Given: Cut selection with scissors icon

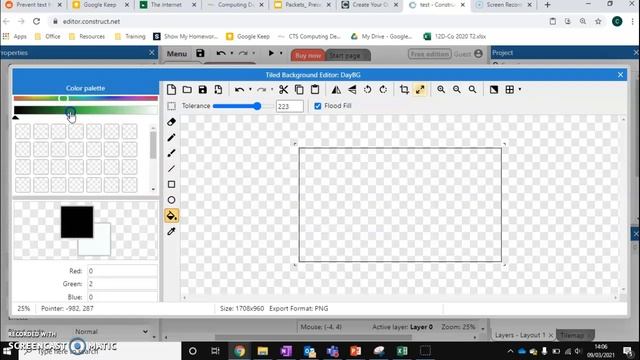Looking at the screenshot, I should pos(283,89).
